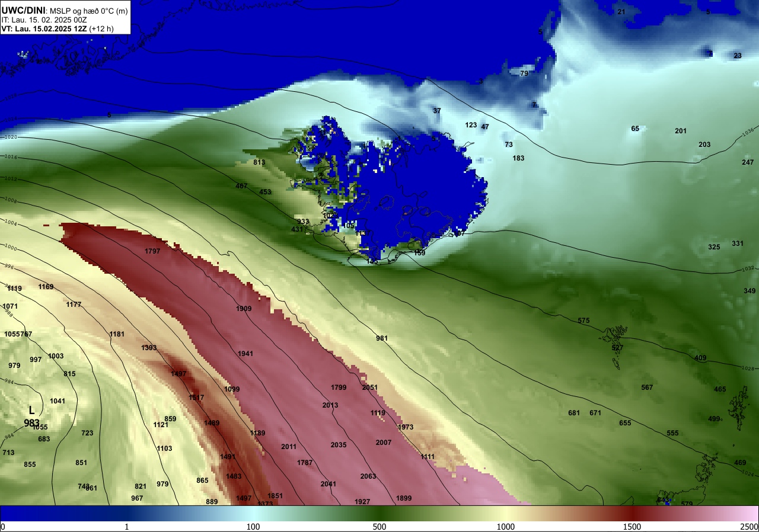This screenshot has height=532, width=759.
Task: Click the 'L' low-pressure marker
Action: [31, 410]
